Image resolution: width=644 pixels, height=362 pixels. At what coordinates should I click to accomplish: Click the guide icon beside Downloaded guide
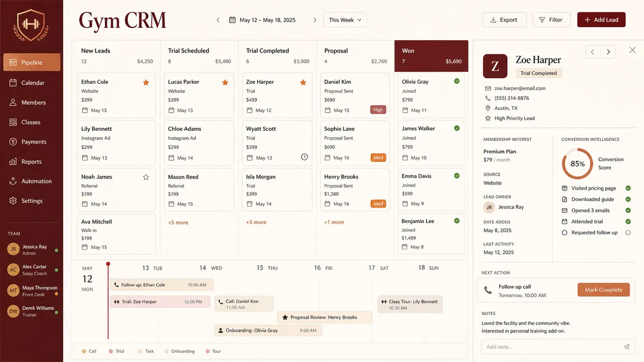click(x=565, y=200)
